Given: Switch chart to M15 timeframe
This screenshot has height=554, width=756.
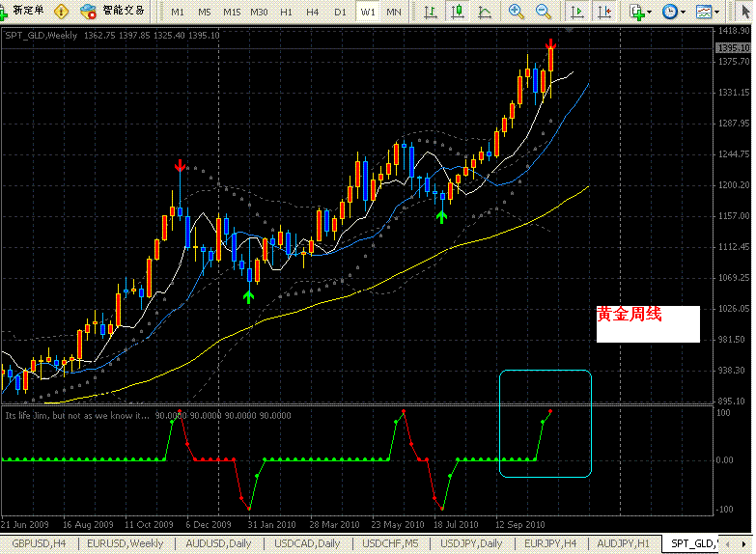Looking at the screenshot, I should click(x=232, y=12).
